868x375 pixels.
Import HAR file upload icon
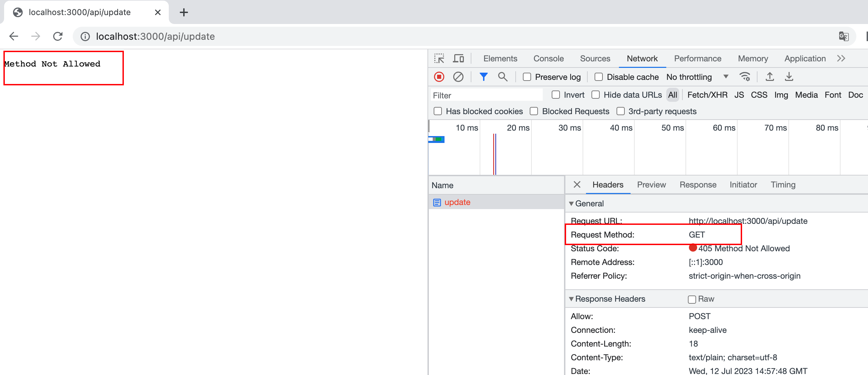770,77
